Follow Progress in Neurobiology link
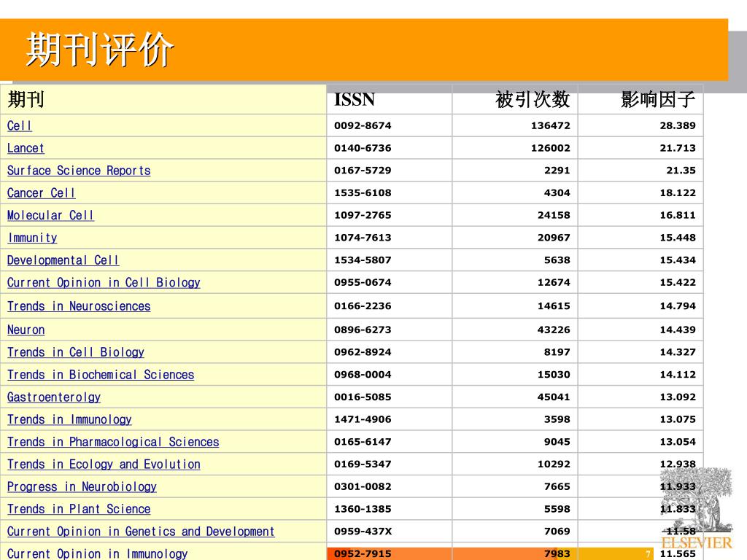Screen dimensions: 747x560 [x=82, y=486]
